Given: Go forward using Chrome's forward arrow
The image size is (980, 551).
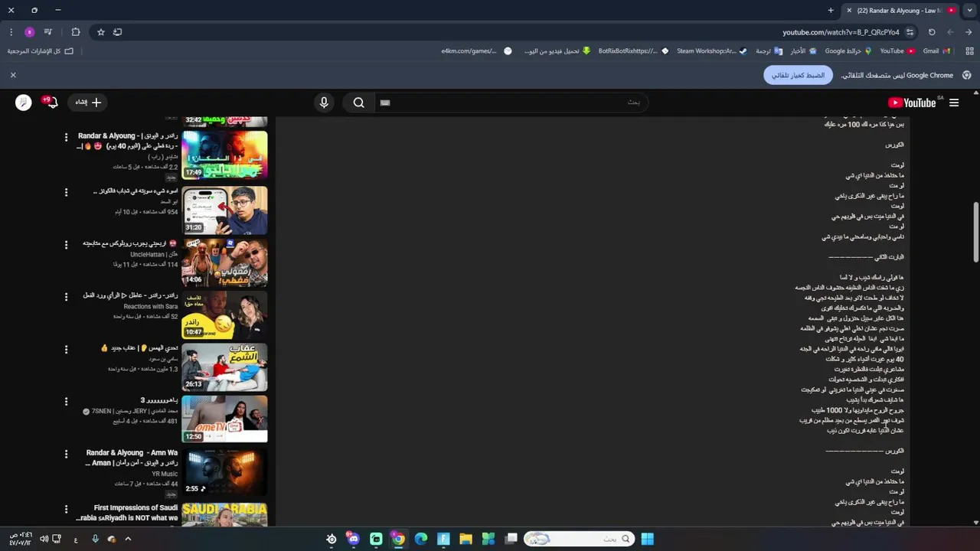Looking at the screenshot, I should tap(950, 32).
